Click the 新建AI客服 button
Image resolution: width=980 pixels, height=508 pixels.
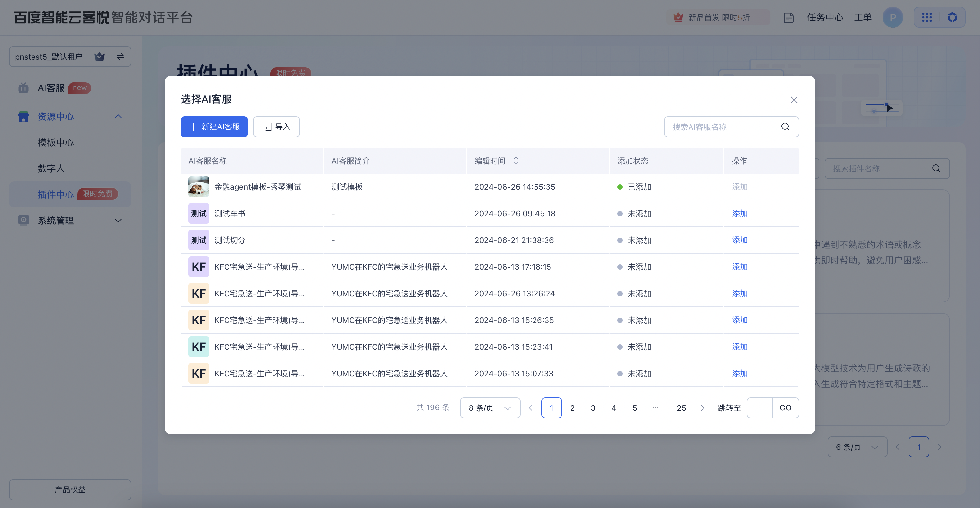tap(214, 127)
